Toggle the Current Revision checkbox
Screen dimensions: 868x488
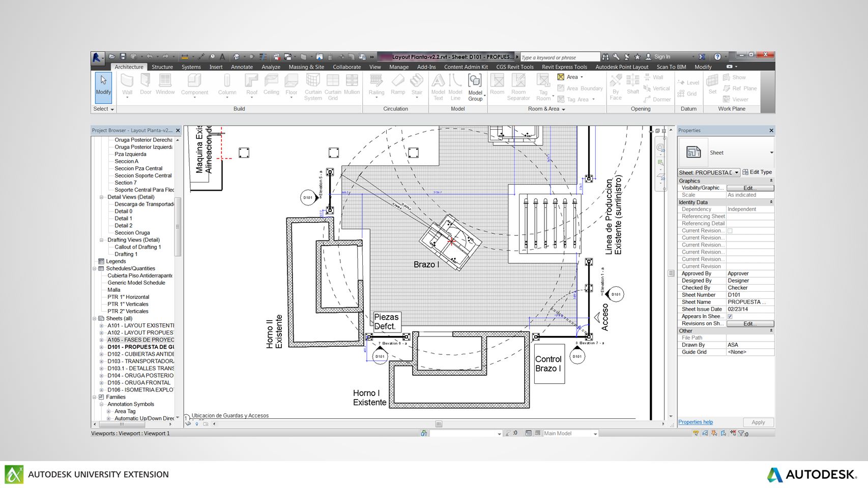[730, 231]
